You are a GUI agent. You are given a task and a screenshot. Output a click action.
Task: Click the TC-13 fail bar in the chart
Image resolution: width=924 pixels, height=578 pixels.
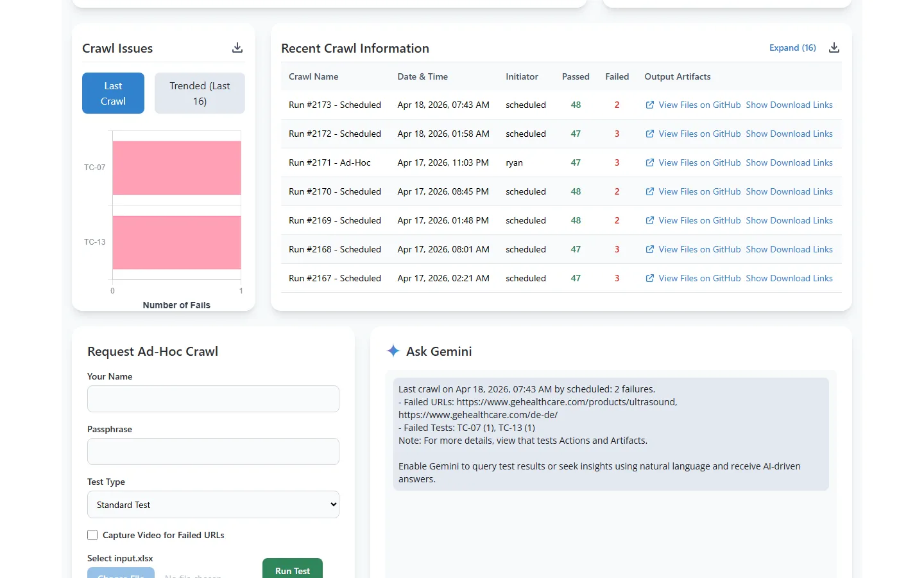[176, 243]
